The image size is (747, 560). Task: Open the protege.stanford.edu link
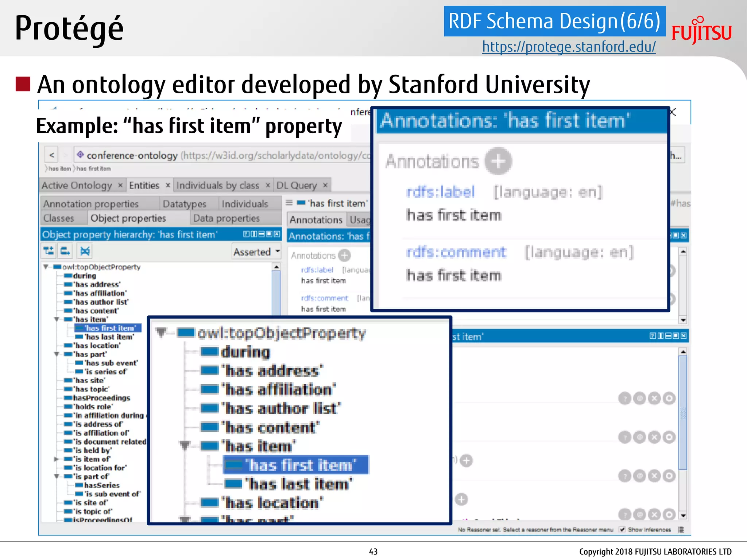pyautogui.click(x=569, y=47)
